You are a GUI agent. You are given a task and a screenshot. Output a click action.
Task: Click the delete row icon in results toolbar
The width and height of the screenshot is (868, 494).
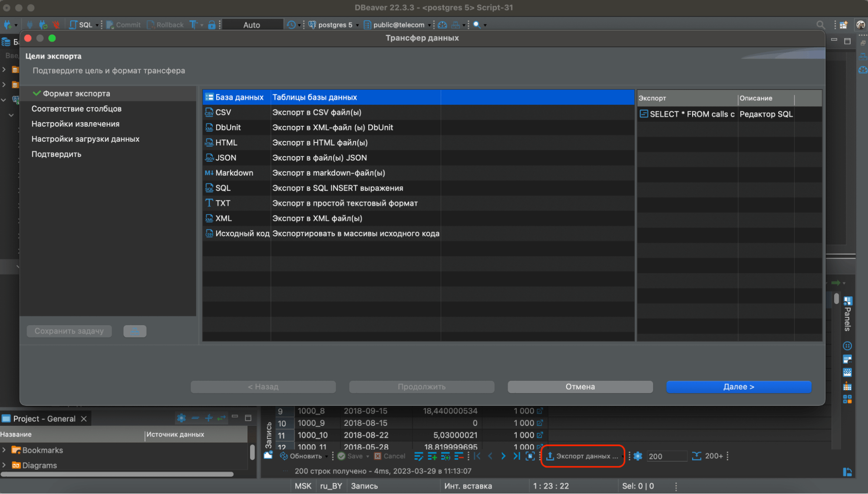pos(459,456)
